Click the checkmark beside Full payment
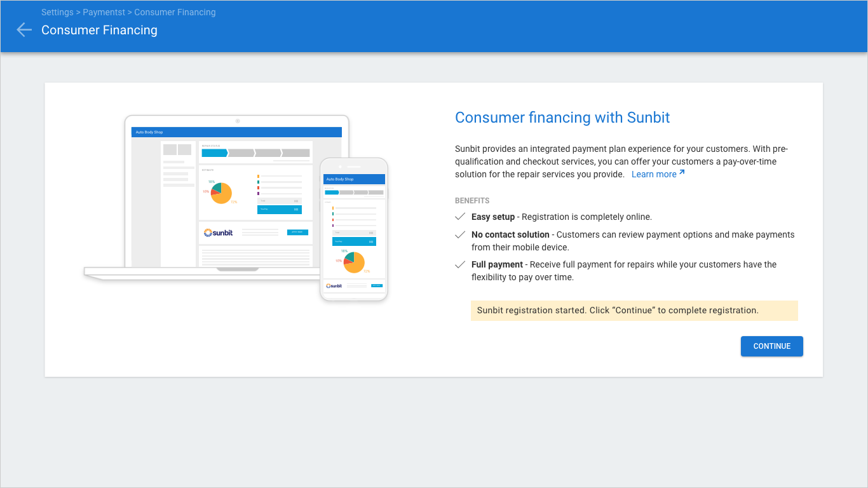This screenshot has width=868, height=488. (461, 264)
